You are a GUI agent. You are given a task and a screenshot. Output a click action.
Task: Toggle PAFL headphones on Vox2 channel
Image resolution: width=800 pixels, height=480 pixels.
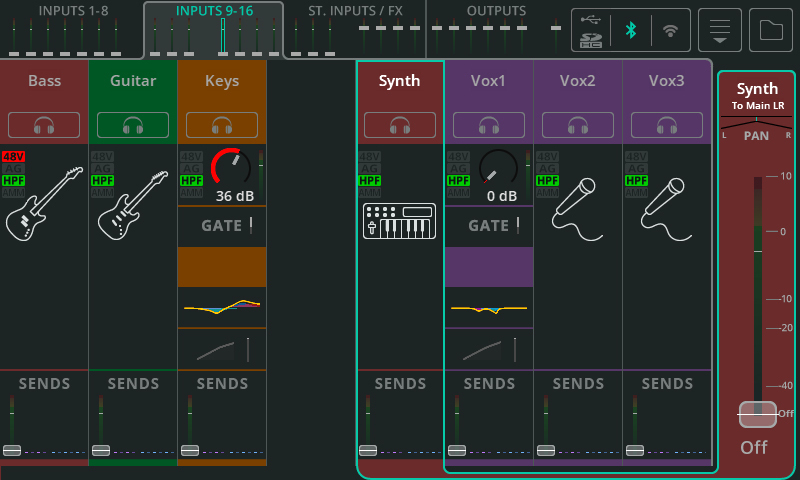pyautogui.click(x=578, y=125)
